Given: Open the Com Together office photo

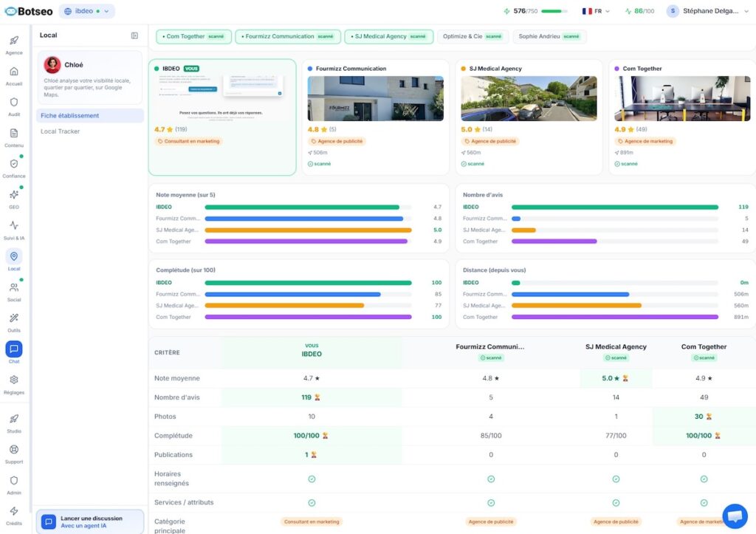Looking at the screenshot, I should (682, 98).
